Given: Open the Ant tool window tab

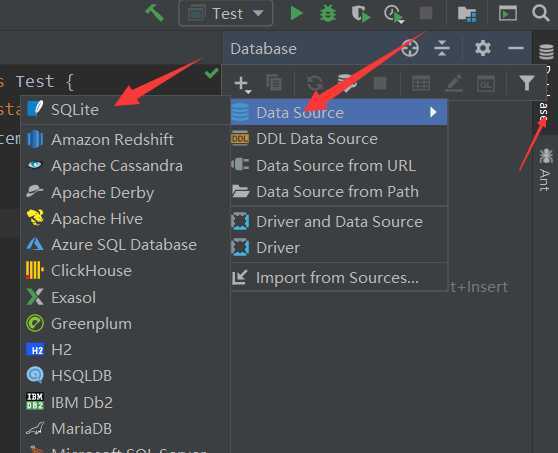Looking at the screenshot, I should coord(545,171).
